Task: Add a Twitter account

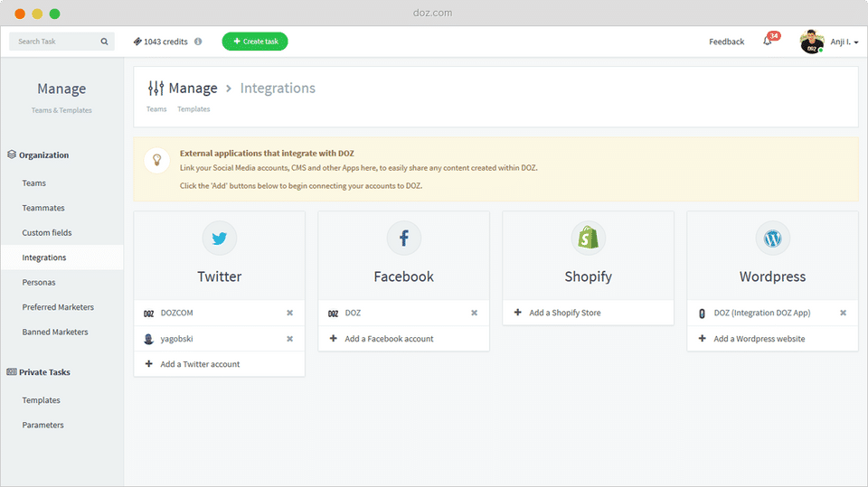Action: click(200, 364)
